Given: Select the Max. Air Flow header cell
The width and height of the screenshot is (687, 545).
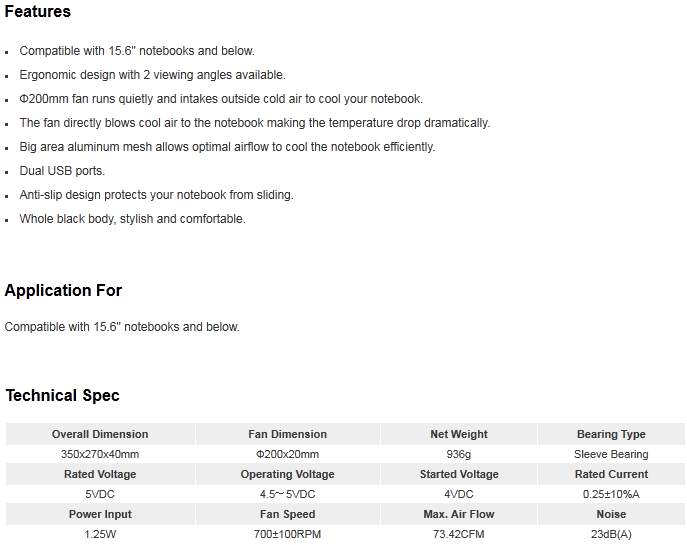Looking at the screenshot, I should [x=459, y=514].
